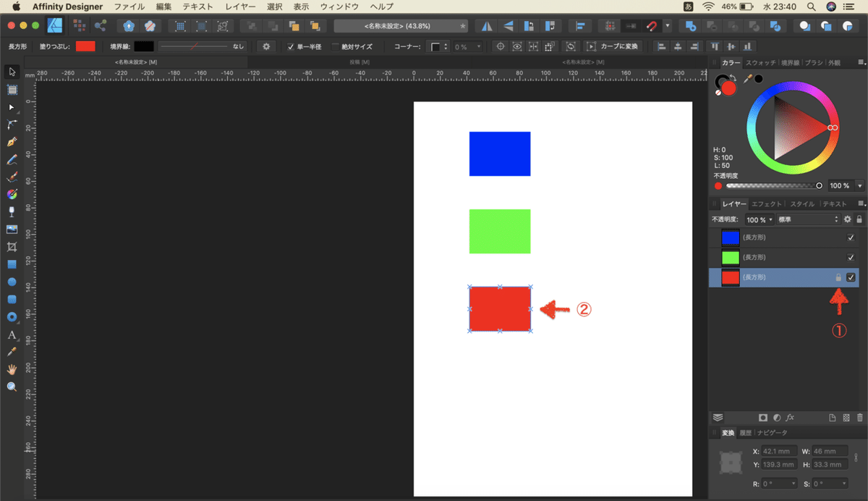
Task: Flip selection horizontally
Action: click(x=487, y=25)
